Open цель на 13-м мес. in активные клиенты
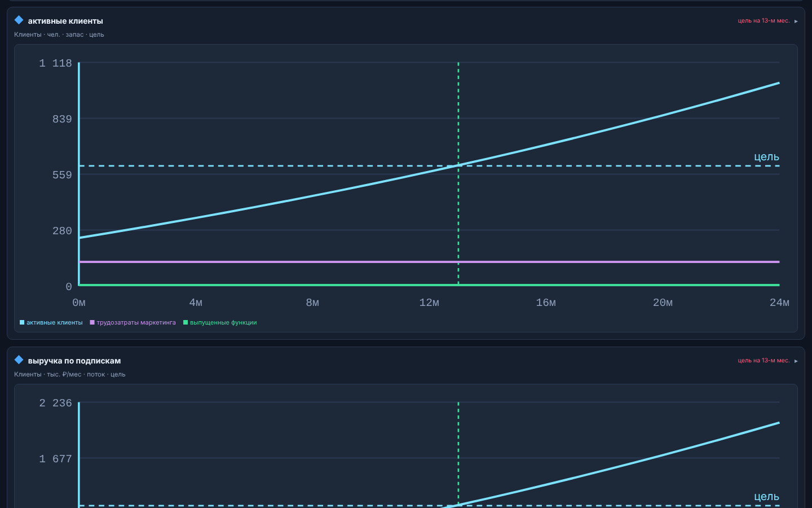The height and width of the screenshot is (508, 812). [x=764, y=21]
